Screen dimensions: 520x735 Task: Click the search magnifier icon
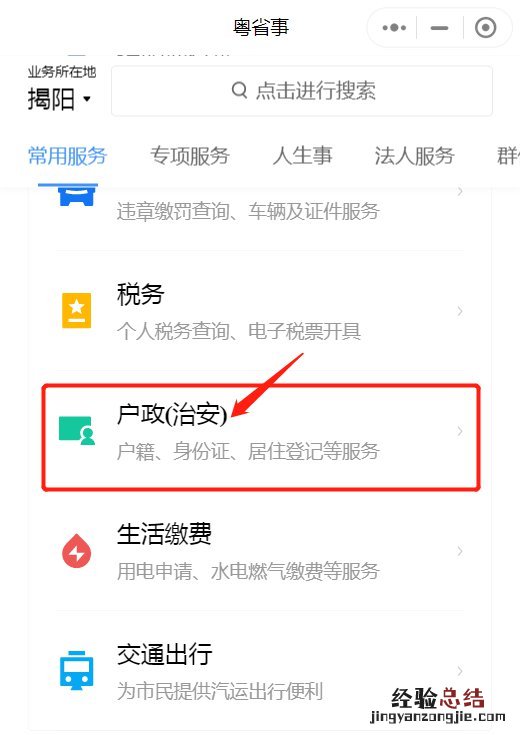[239, 90]
